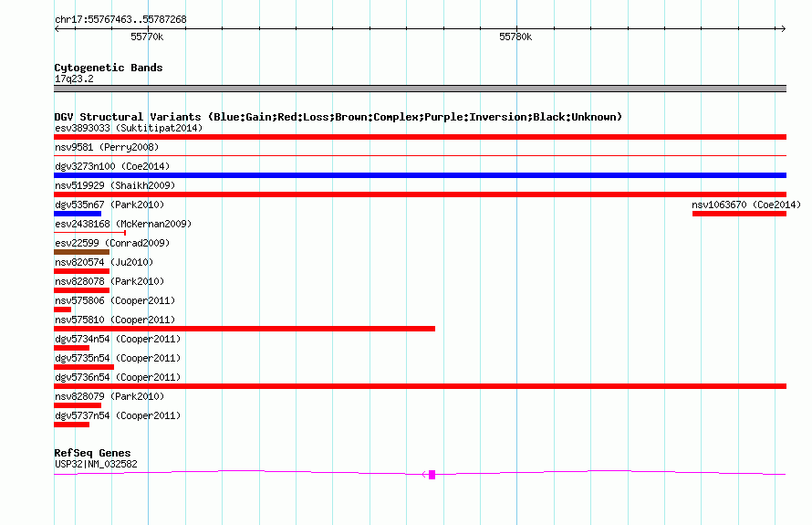Click the red dgv5734n54 loss bar

pos(71,348)
